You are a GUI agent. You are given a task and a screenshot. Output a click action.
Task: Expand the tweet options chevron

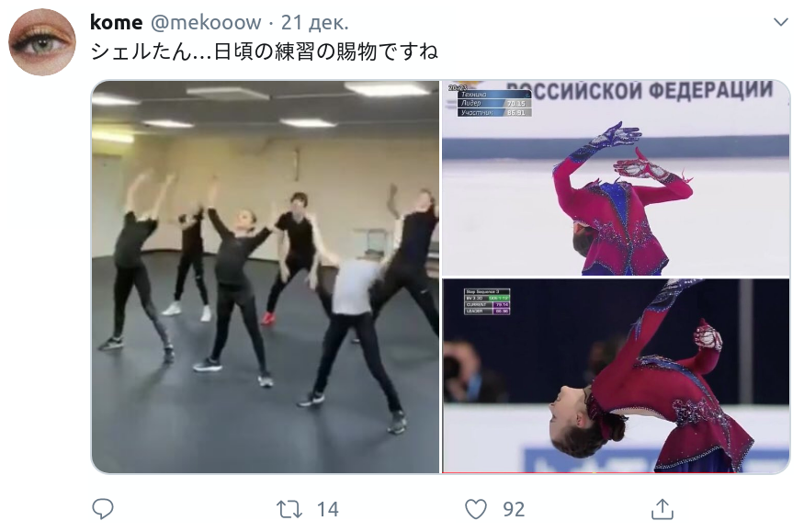coord(780,22)
